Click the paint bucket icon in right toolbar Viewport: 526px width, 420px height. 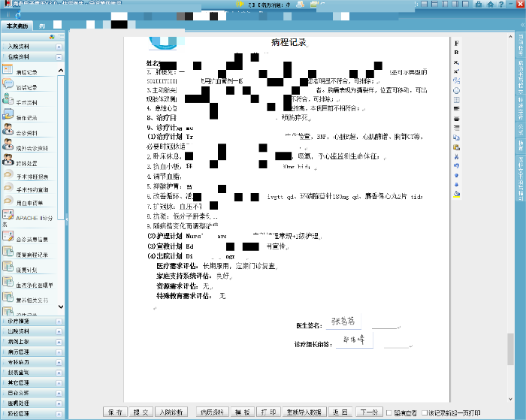(457, 193)
